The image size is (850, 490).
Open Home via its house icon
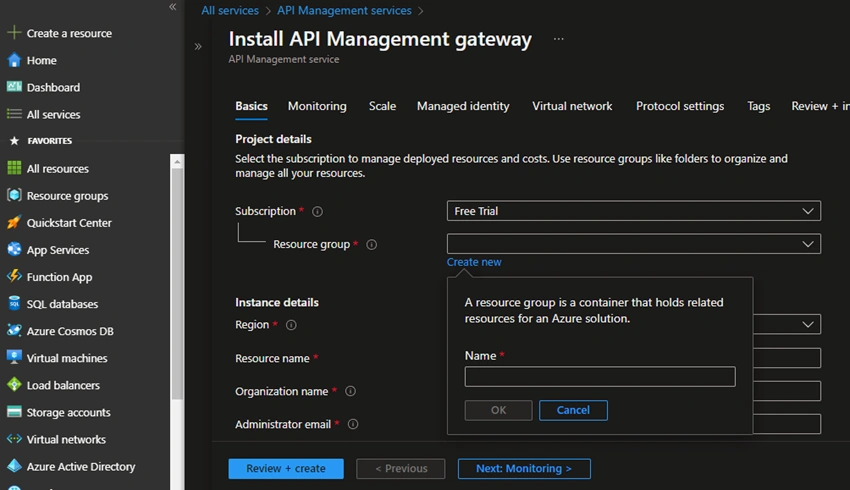coord(14,60)
